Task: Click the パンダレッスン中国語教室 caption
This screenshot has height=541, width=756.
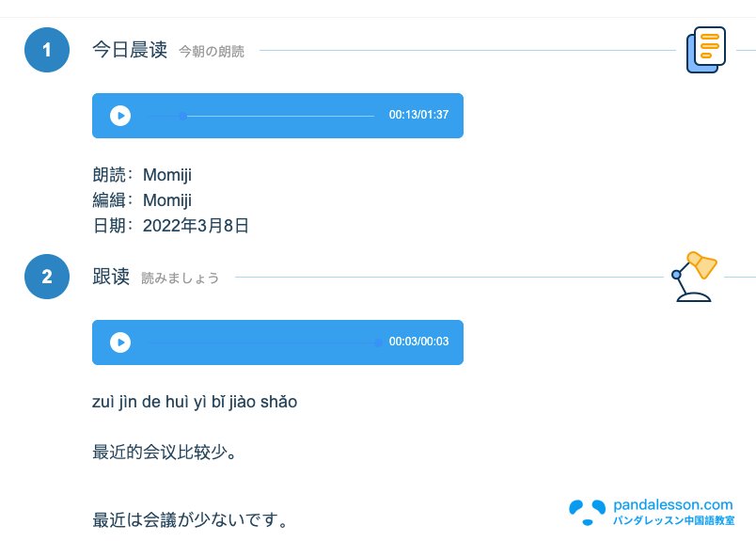Action: coord(673,520)
